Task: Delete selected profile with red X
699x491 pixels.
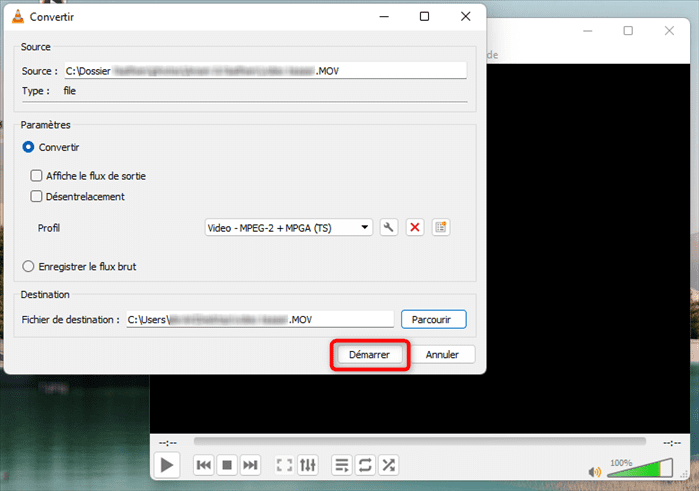Action: (x=415, y=227)
